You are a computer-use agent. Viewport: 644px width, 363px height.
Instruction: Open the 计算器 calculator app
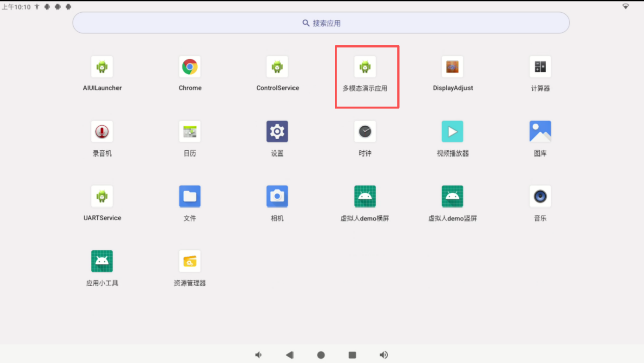click(x=540, y=67)
